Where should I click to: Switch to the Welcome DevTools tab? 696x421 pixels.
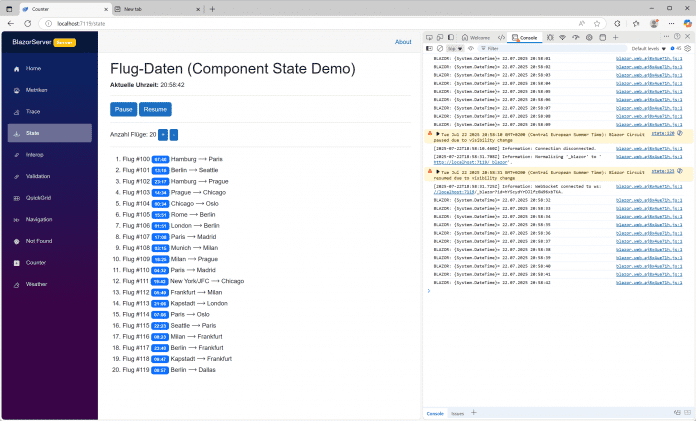tap(475, 38)
